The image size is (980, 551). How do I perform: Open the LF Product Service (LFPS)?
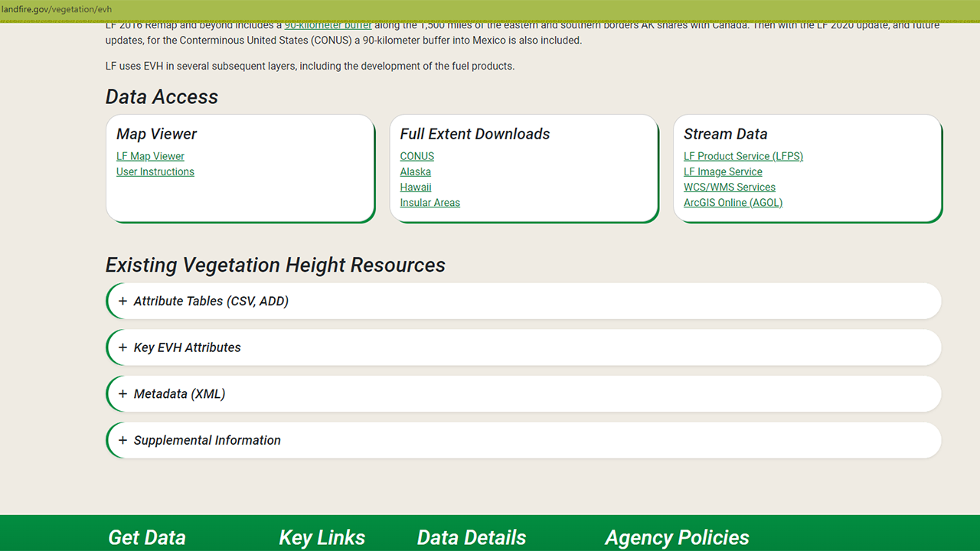point(743,156)
